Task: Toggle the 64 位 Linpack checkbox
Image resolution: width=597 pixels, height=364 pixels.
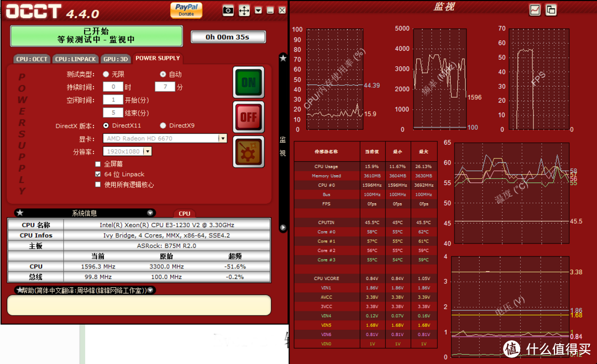Action: tap(98, 174)
